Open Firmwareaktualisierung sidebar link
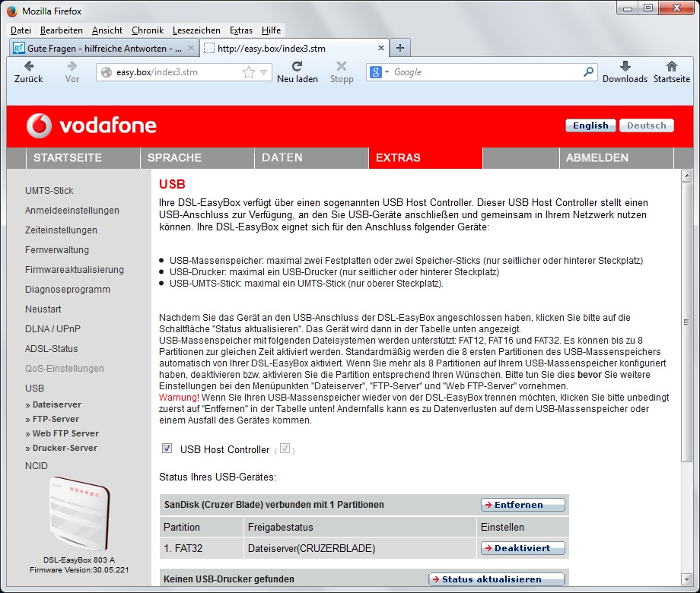Image resolution: width=700 pixels, height=593 pixels. pyautogui.click(x=75, y=269)
